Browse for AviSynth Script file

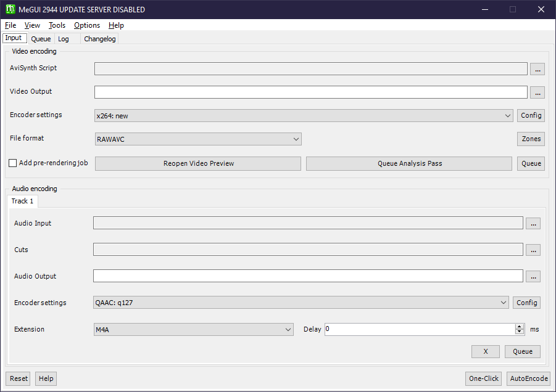click(x=537, y=68)
